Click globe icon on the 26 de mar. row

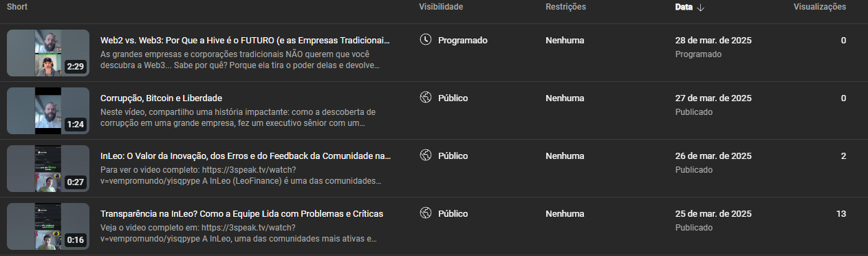coord(425,156)
